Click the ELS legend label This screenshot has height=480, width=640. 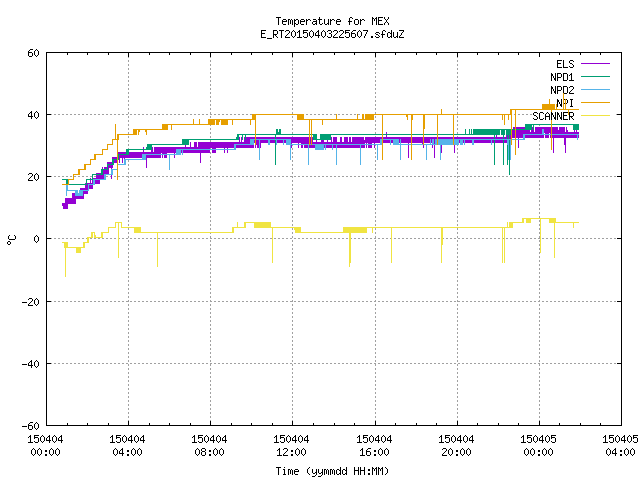[x=565, y=64]
